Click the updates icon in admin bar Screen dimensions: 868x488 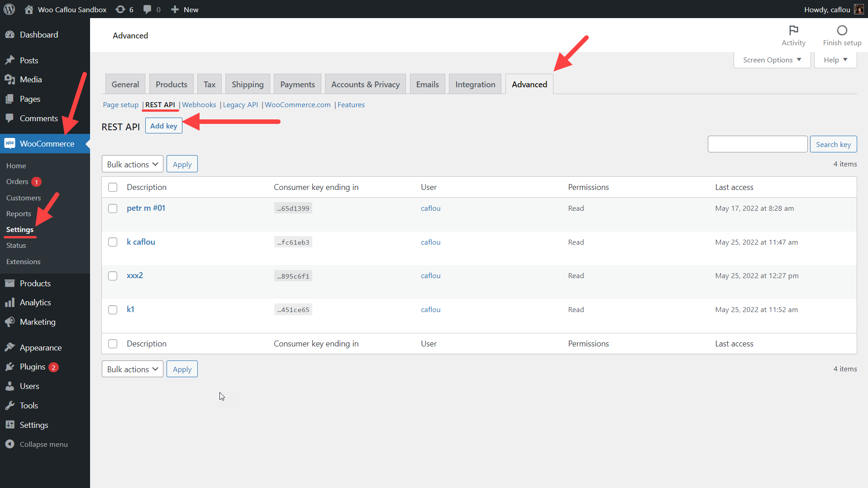[119, 9]
